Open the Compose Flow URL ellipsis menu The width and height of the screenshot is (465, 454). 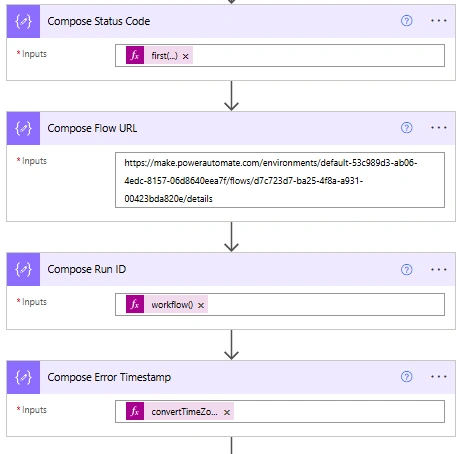point(438,128)
